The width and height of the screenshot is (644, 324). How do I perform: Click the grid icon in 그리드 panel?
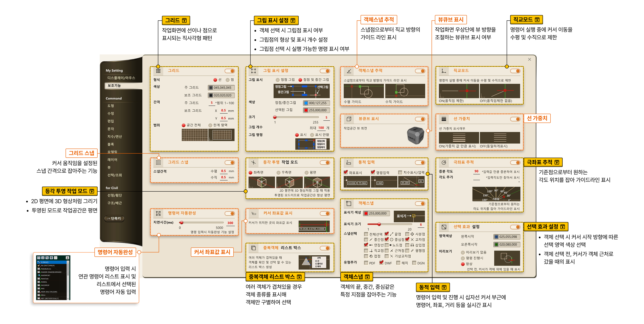click(158, 71)
